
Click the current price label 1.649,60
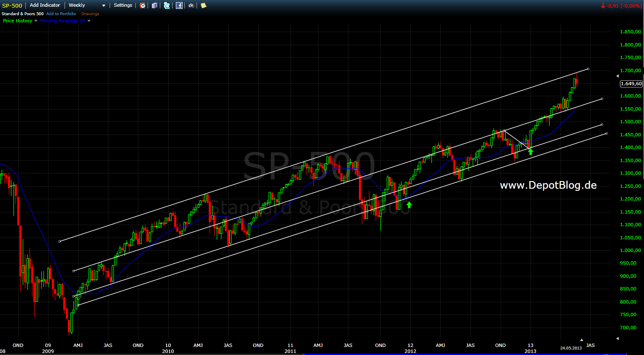[631, 84]
